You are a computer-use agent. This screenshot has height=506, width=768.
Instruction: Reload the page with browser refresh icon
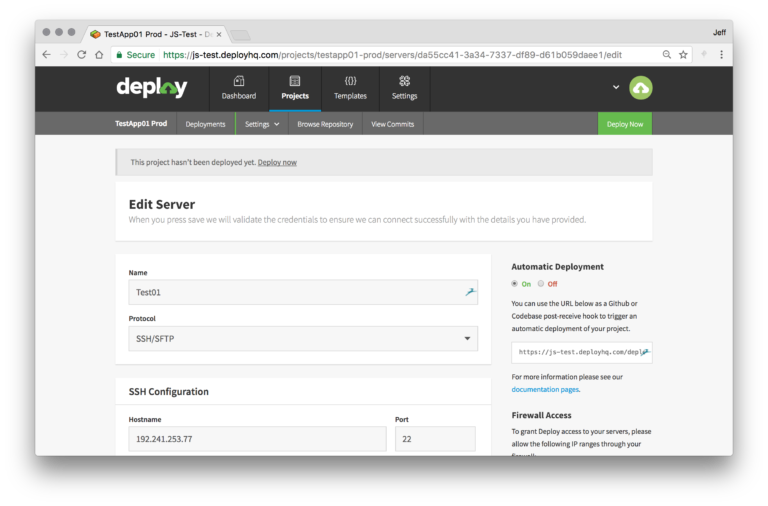(81, 55)
